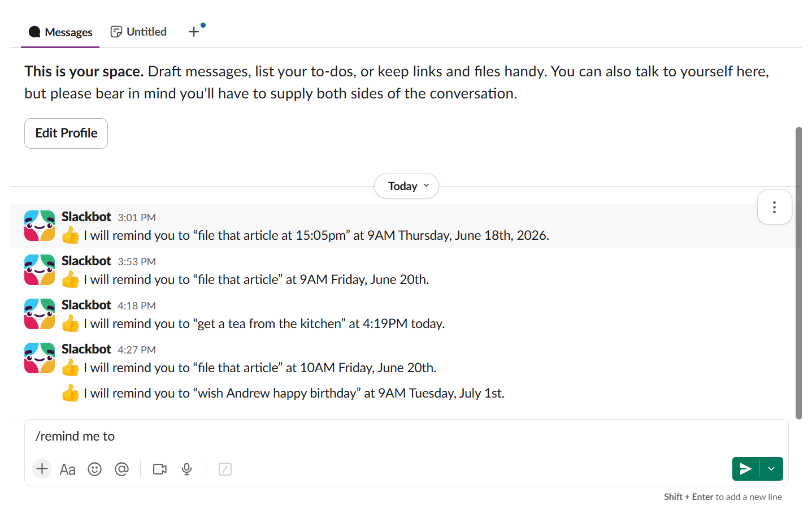Click the vertical scrollbar of messages

[798, 273]
